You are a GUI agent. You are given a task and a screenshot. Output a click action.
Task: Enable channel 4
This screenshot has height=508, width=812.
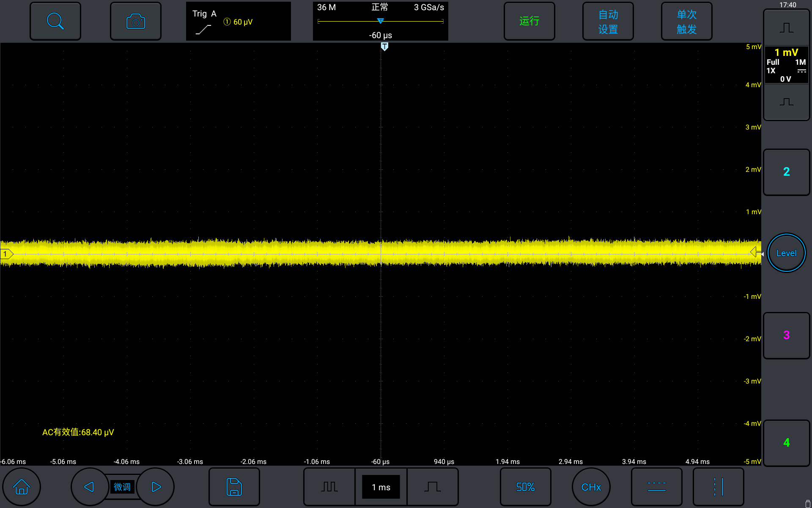786,443
